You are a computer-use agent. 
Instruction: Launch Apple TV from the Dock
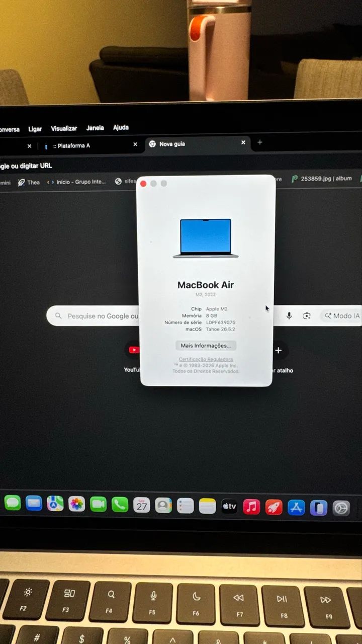229,507
